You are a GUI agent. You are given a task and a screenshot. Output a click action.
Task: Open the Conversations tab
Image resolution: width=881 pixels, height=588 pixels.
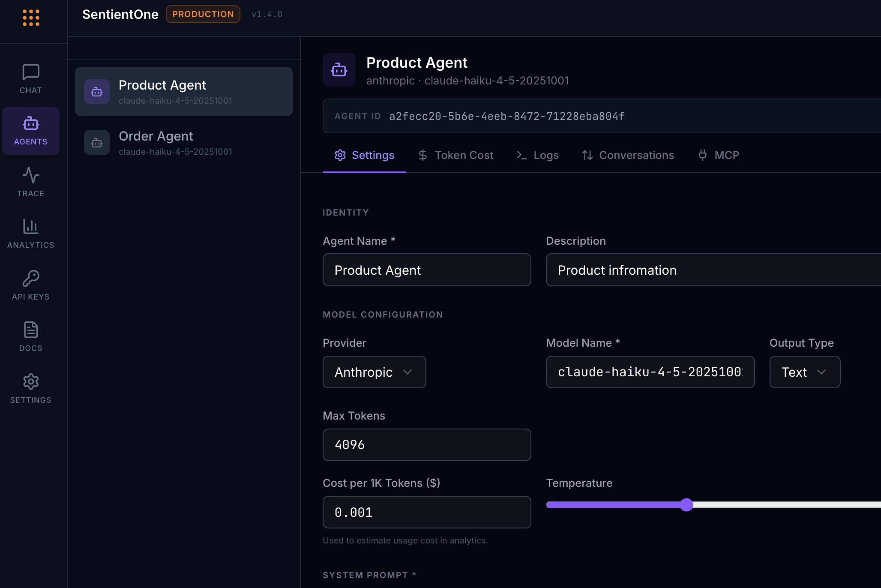628,155
